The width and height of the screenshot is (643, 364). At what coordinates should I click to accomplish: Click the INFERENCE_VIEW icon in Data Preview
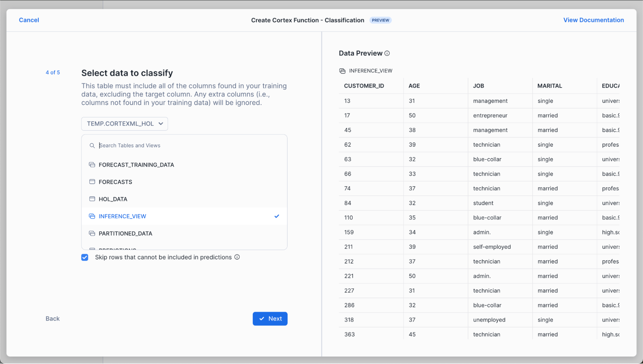click(x=342, y=71)
